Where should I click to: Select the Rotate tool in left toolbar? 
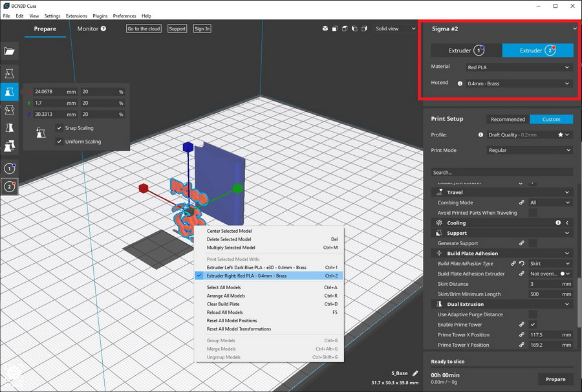pyautogui.click(x=10, y=110)
